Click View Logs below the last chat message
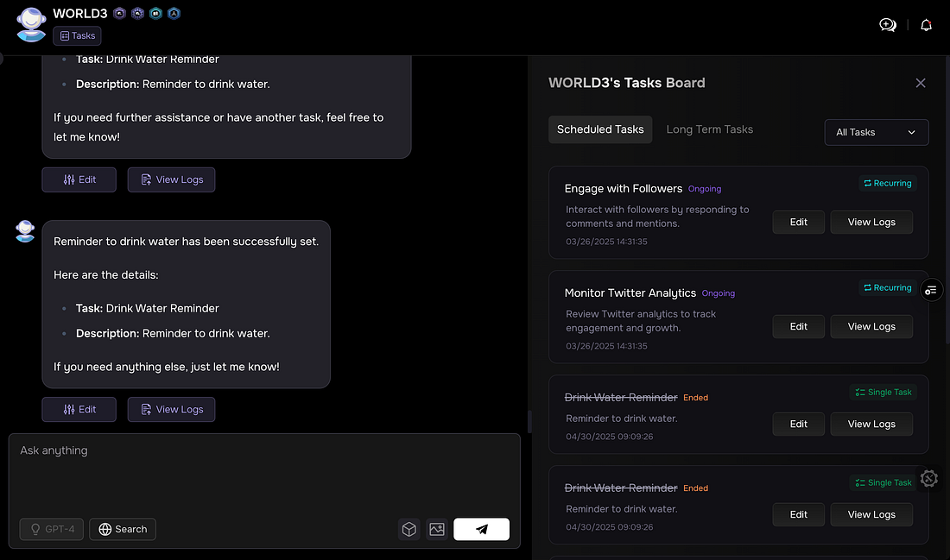Viewport: 950px width, 560px height. click(171, 409)
